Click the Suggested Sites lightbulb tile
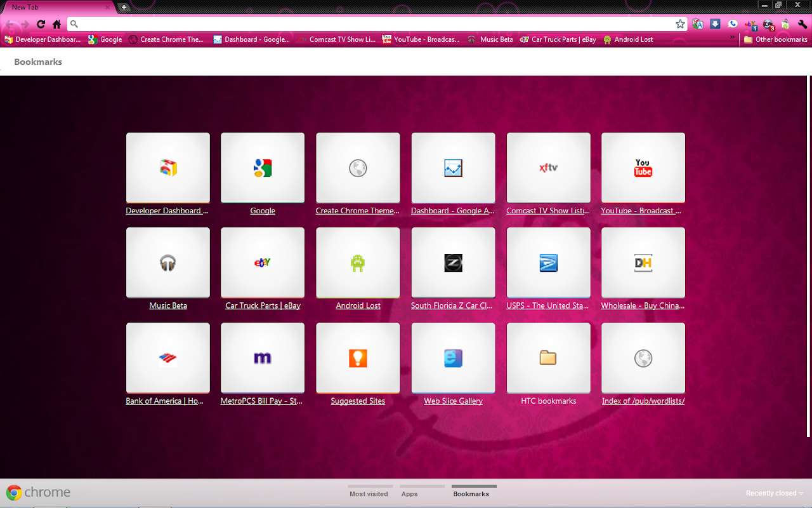This screenshot has width=812, height=508. click(358, 358)
